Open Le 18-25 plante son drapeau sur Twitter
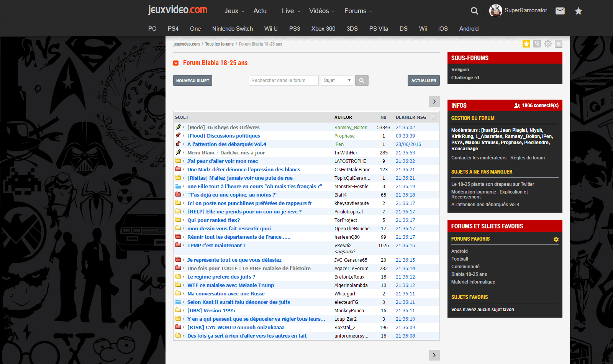The height and width of the screenshot is (364, 613). point(493,184)
